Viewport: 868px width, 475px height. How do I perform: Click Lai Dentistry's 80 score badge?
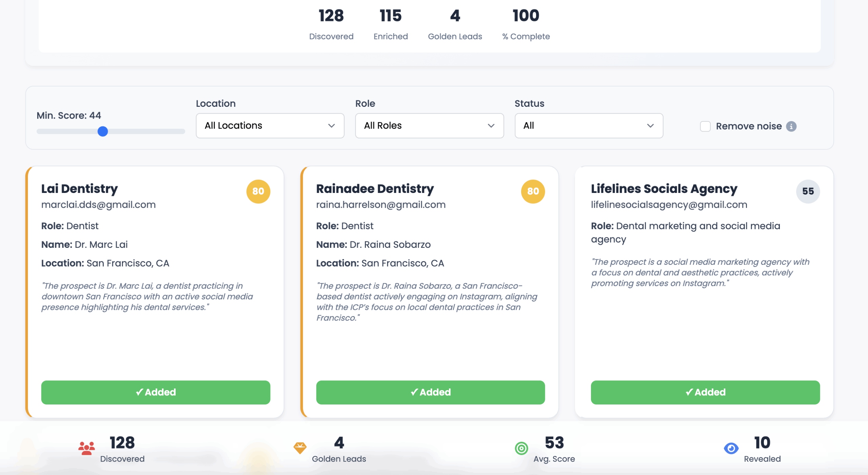pyautogui.click(x=258, y=191)
